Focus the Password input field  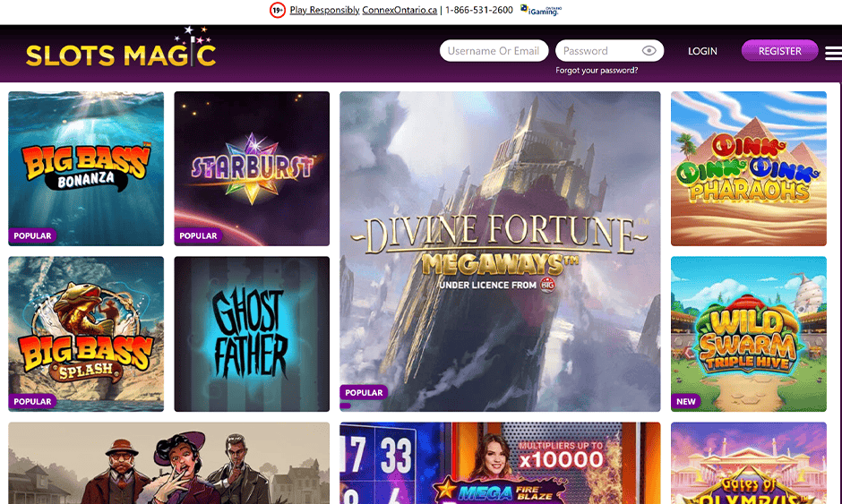609,51
